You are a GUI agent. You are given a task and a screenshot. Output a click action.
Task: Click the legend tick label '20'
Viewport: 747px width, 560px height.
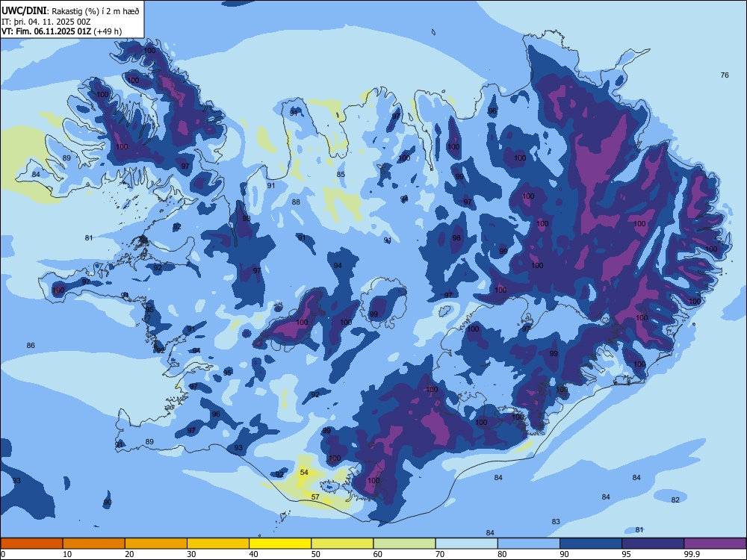(x=129, y=554)
